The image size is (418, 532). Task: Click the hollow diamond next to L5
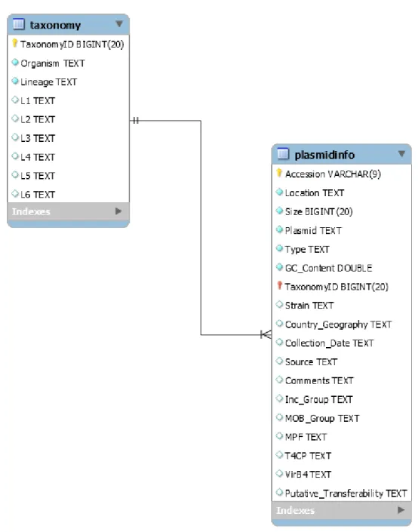point(15,175)
